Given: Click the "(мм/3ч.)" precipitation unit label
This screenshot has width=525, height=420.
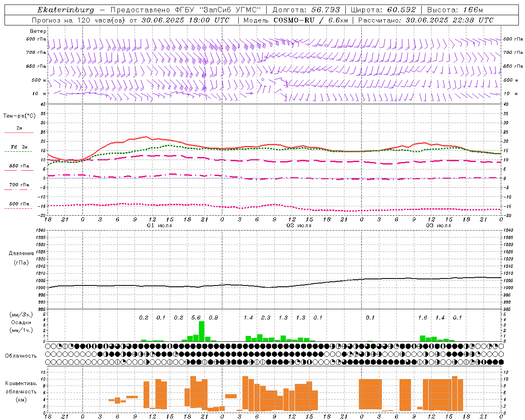Looking at the screenshot, I should coord(21,315).
